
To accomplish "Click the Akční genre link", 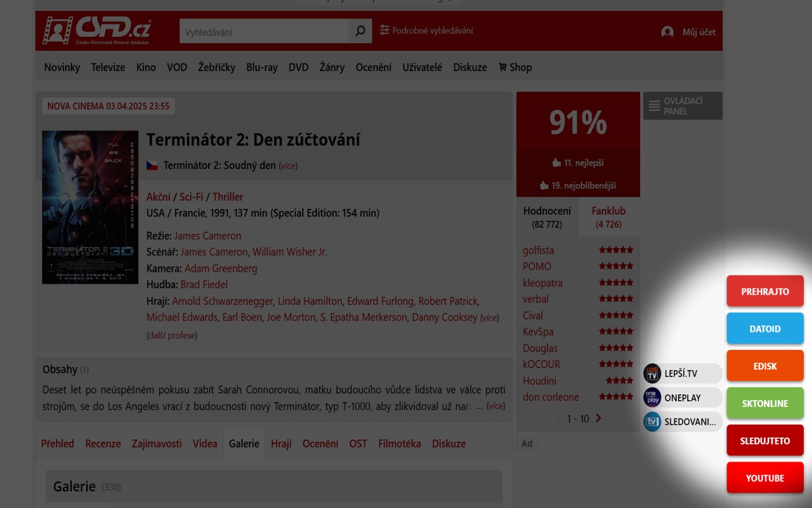I will tap(159, 197).
